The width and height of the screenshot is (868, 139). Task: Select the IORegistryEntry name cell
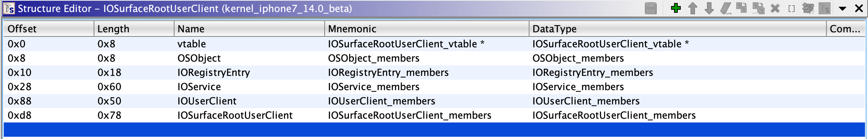click(x=249, y=73)
